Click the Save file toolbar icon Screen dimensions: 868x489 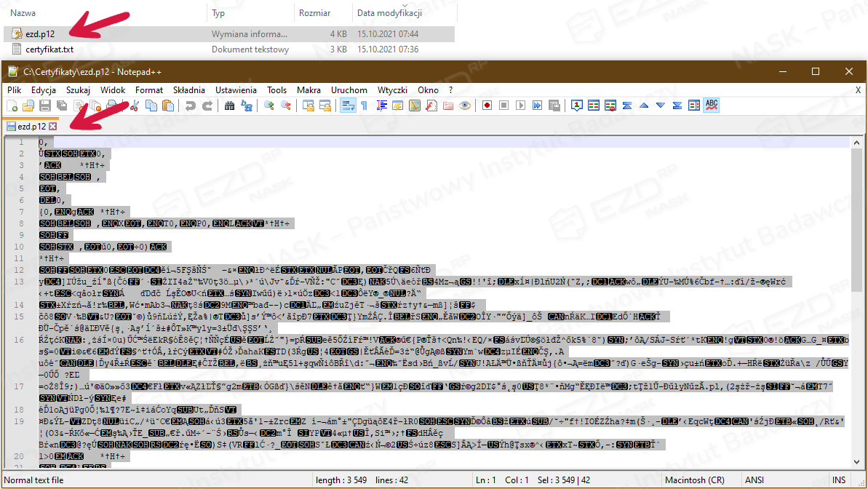point(45,106)
